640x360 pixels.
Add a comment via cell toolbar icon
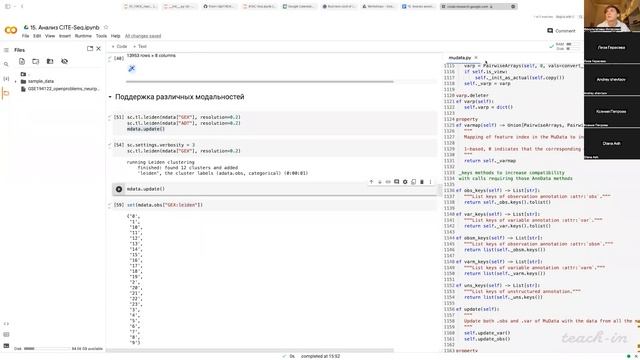[x=396, y=182]
